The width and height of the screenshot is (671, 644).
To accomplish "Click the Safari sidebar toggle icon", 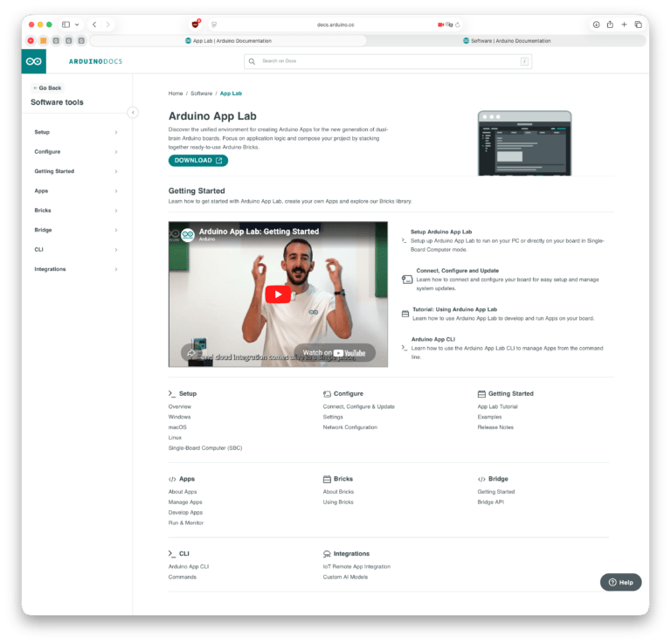I will 66,24.
